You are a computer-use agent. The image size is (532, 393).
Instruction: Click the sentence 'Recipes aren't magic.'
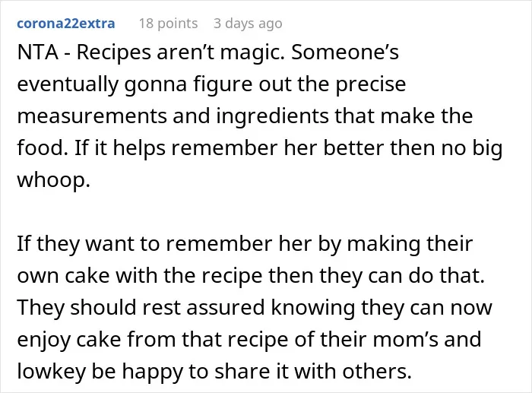click(181, 52)
